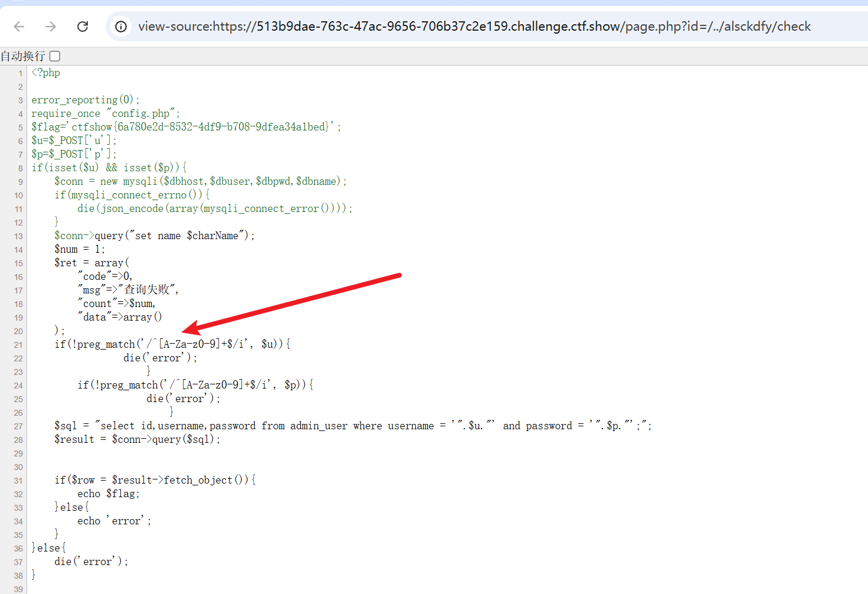Screen dimensions: 868x594
Task: Reload the page with the refresh icon
Action: pos(83,27)
